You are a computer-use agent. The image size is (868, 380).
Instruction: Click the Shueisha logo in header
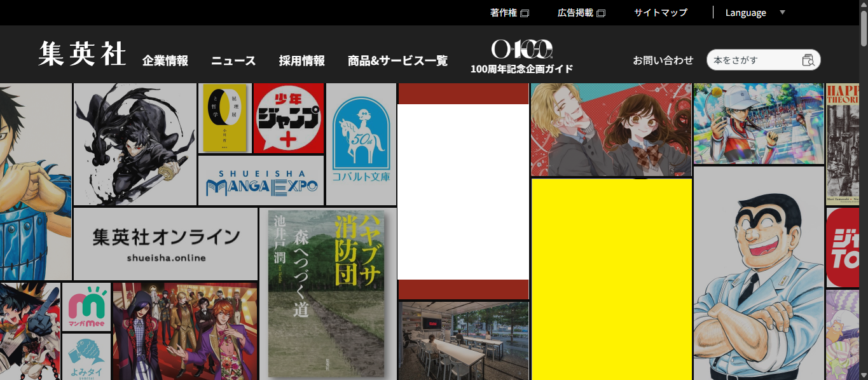(82, 53)
